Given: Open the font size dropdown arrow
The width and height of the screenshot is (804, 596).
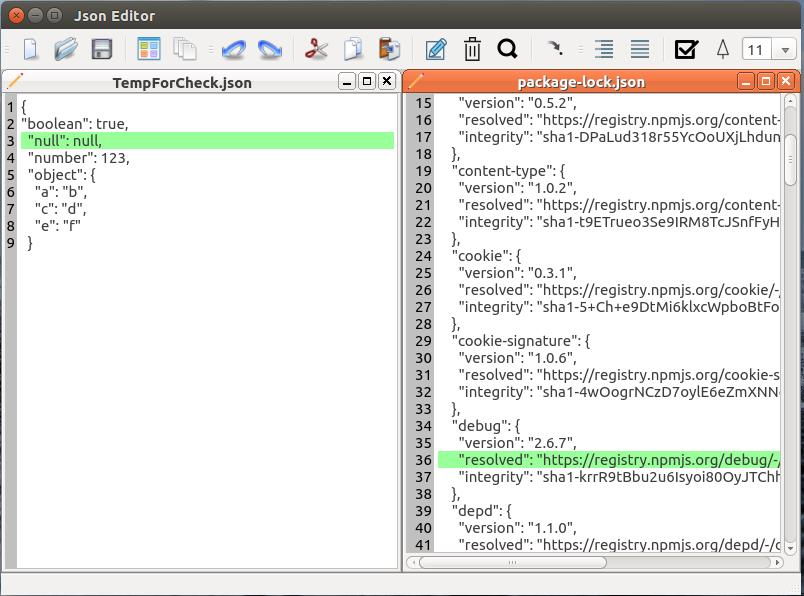Looking at the screenshot, I should (x=785, y=50).
